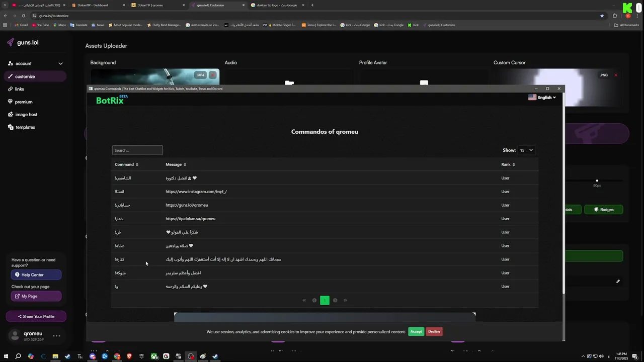Open the Windows Start menu
This screenshot has width=644, height=362.
point(6,356)
